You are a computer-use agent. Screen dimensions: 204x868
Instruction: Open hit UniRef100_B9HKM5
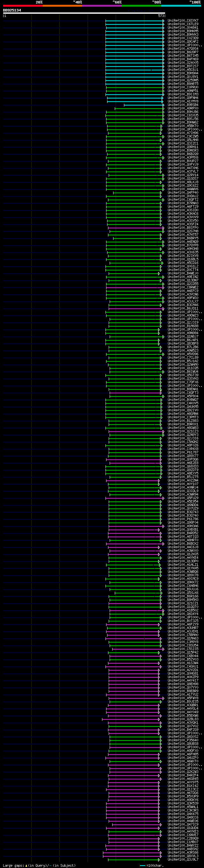tap(183, 31)
